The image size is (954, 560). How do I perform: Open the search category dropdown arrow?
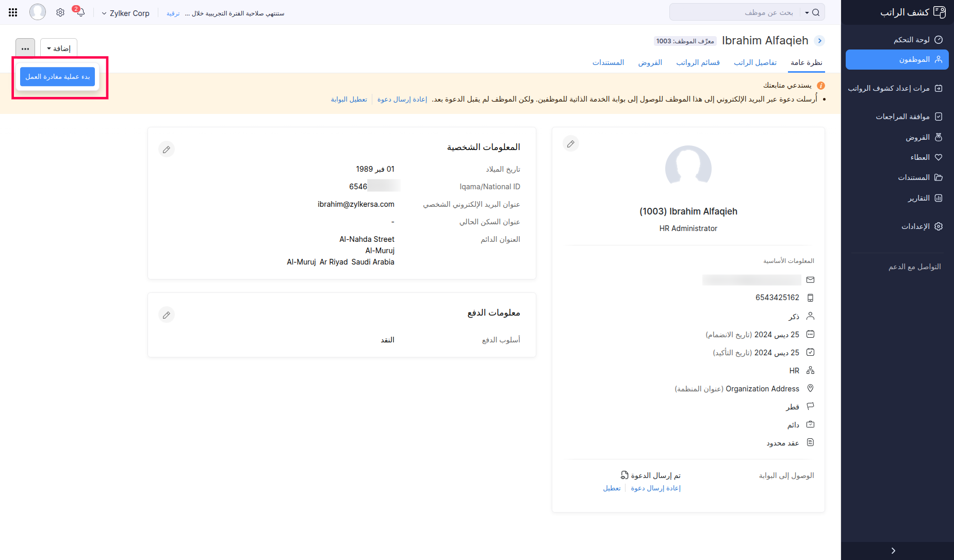click(x=807, y=12)
